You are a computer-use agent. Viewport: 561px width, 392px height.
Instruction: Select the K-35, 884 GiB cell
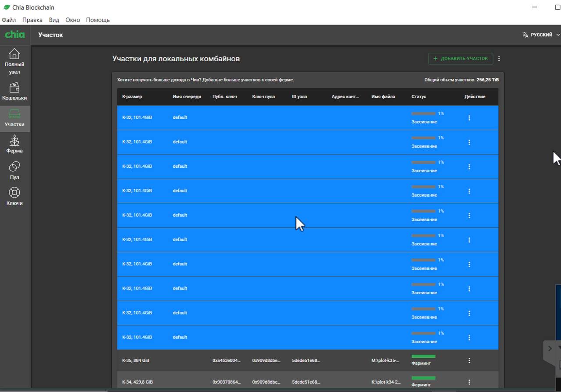[x=136, y=360]
